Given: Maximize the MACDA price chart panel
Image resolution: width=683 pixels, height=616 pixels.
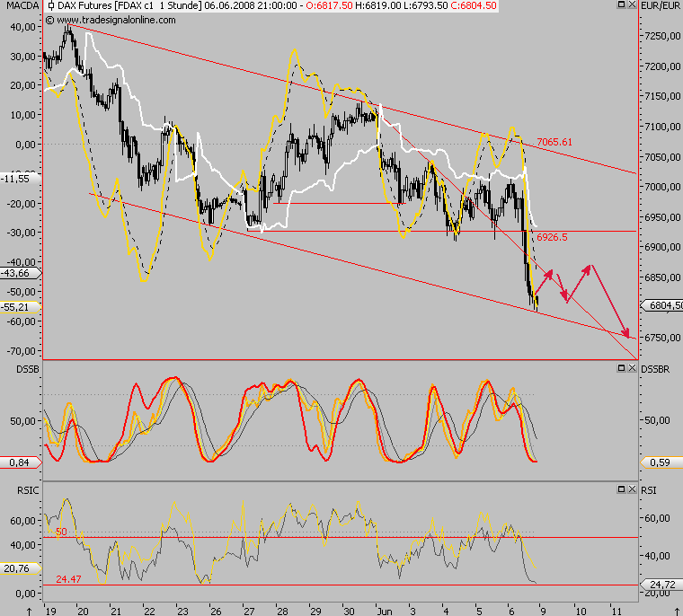Looking at the screenshot, I should (x=622, y=4).
